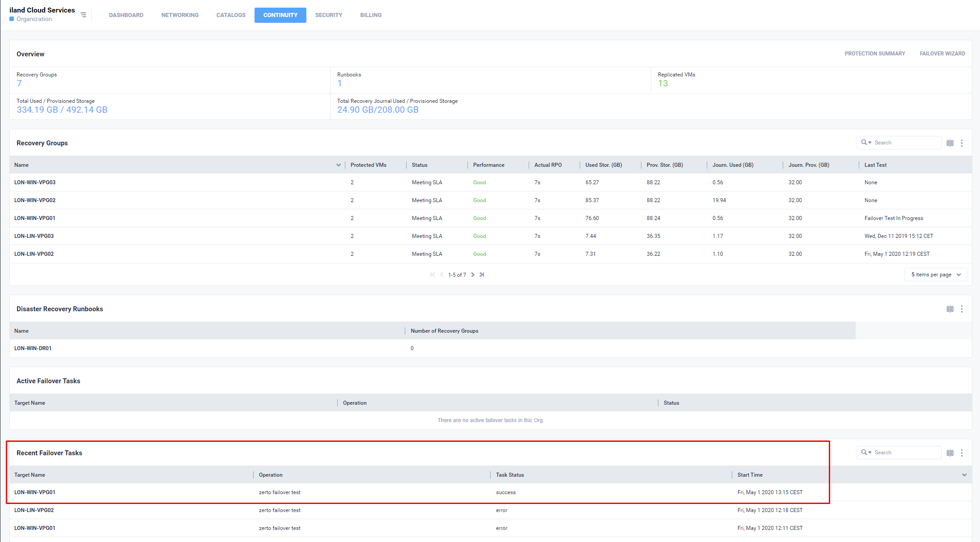Toggle sort arrow on Start Time column
This screenshot has height=542, width=980.
[x=964, y=475]
